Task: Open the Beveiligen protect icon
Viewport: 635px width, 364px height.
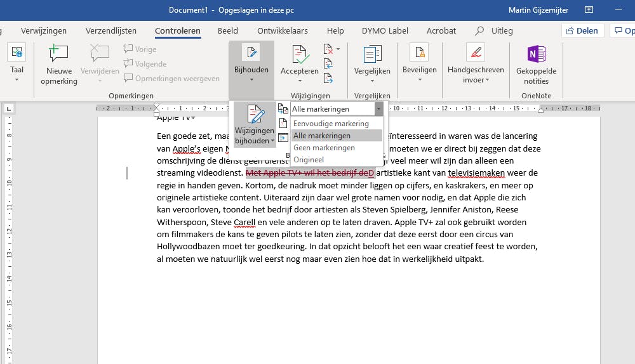Action: pos(420,53)
